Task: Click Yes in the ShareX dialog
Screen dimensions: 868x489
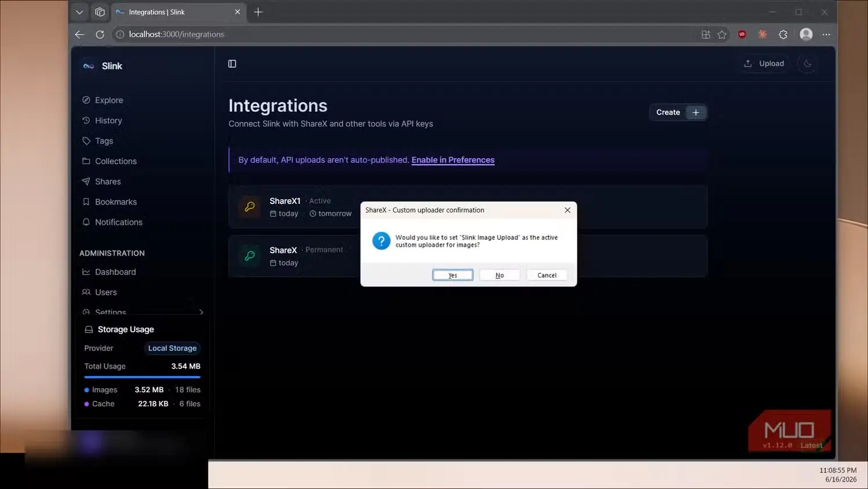Action: coord(453,275)
